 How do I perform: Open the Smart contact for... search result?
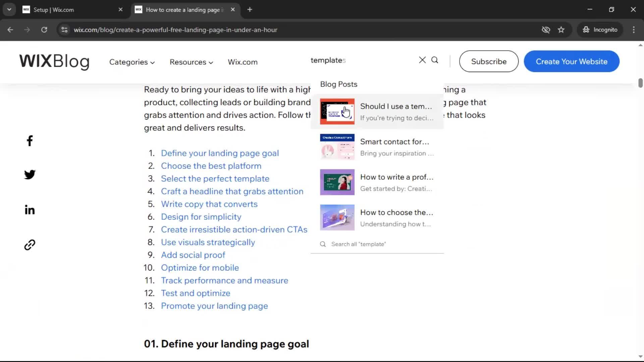(377, 147)
